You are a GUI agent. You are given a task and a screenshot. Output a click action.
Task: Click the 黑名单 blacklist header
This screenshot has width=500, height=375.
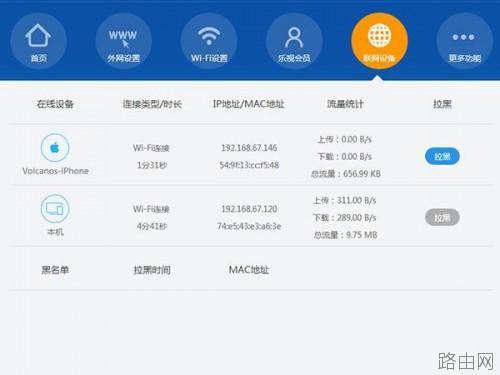tap(55, 270)
